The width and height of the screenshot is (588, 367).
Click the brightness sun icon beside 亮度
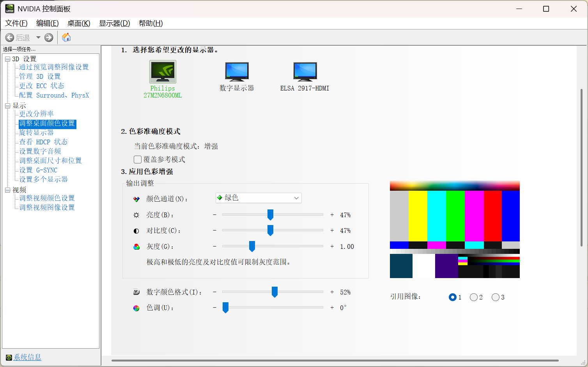pyautogui.click(x=136, y=215)
